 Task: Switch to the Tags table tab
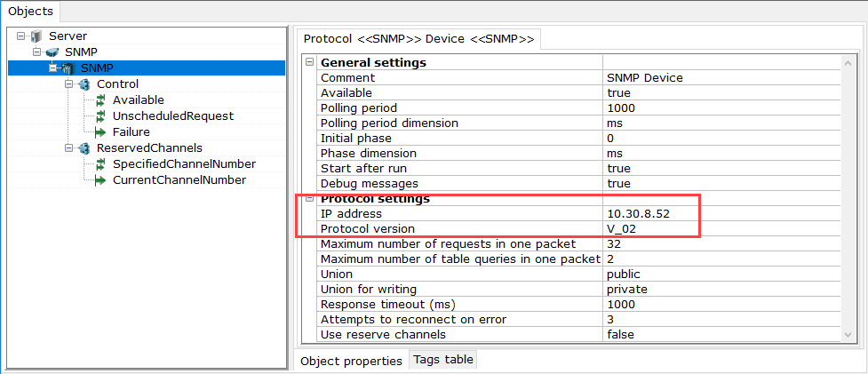(442, 360)
